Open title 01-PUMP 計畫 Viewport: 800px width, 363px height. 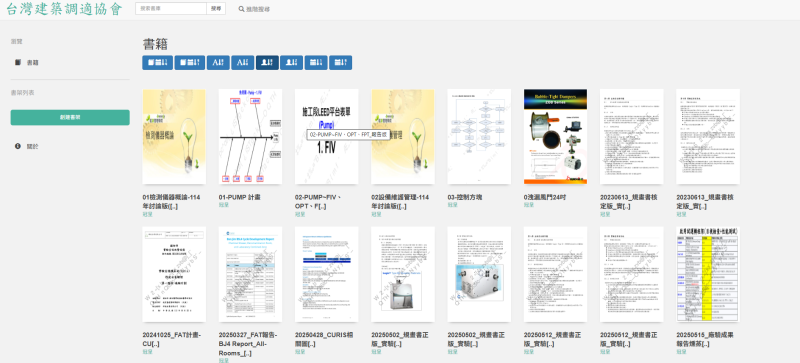point(239,197)
